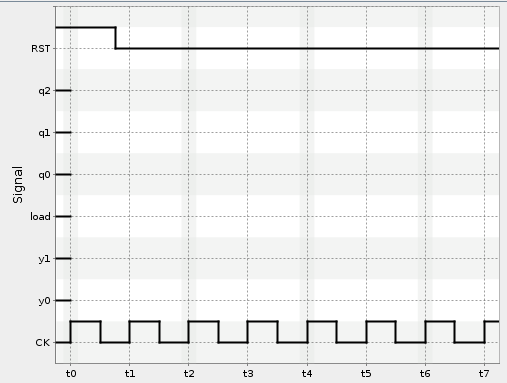Image resolution: width=507 pixels, height=383 pixels.
Task: Select the t6 time axis label
Action: coord(425,374)
